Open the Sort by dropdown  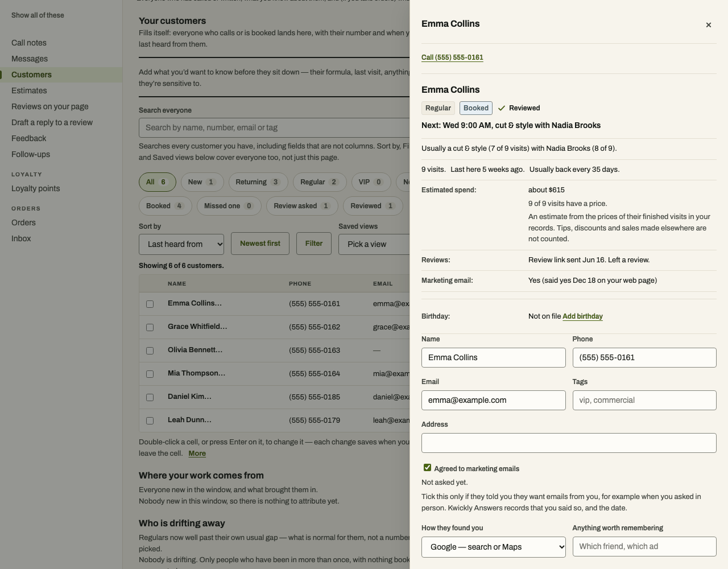point(181,244)
